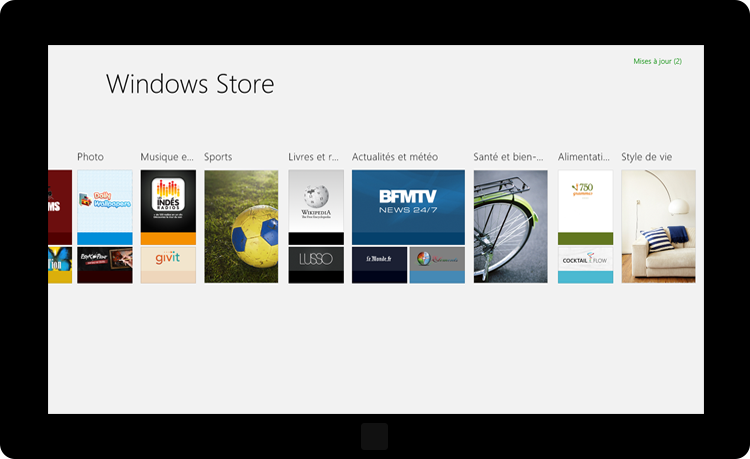Image resolution: width=750 pixels, height=459 pixels.
Task: Open the Livres et r... category heading
Action: 313,157
